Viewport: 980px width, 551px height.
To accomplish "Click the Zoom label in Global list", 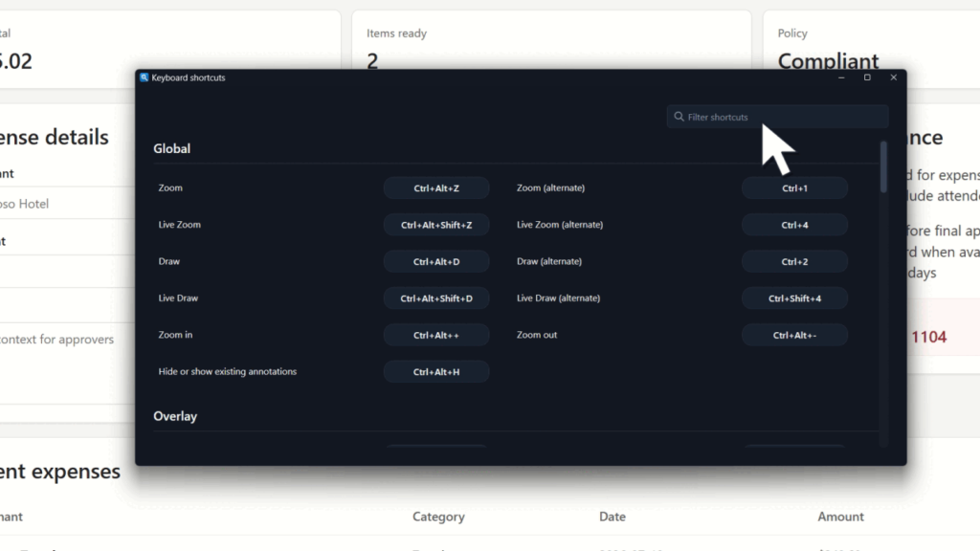I will [170, 188].
